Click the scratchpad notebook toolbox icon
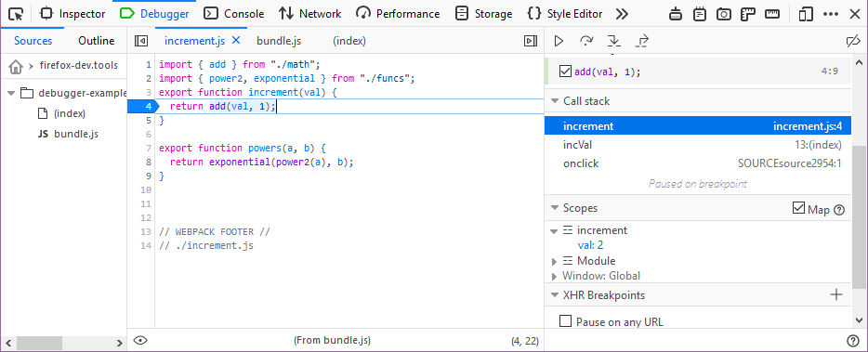 pyautogui.click(x=700, y=14)
